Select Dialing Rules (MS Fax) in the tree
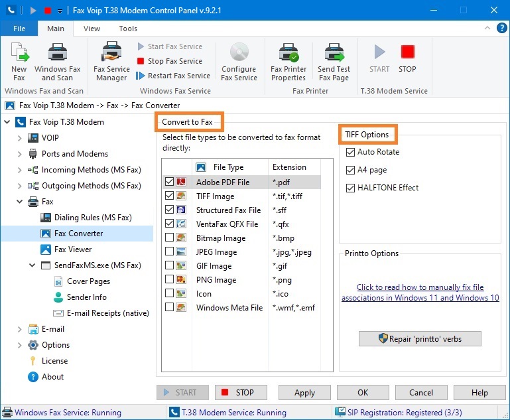 coord(93,218)
